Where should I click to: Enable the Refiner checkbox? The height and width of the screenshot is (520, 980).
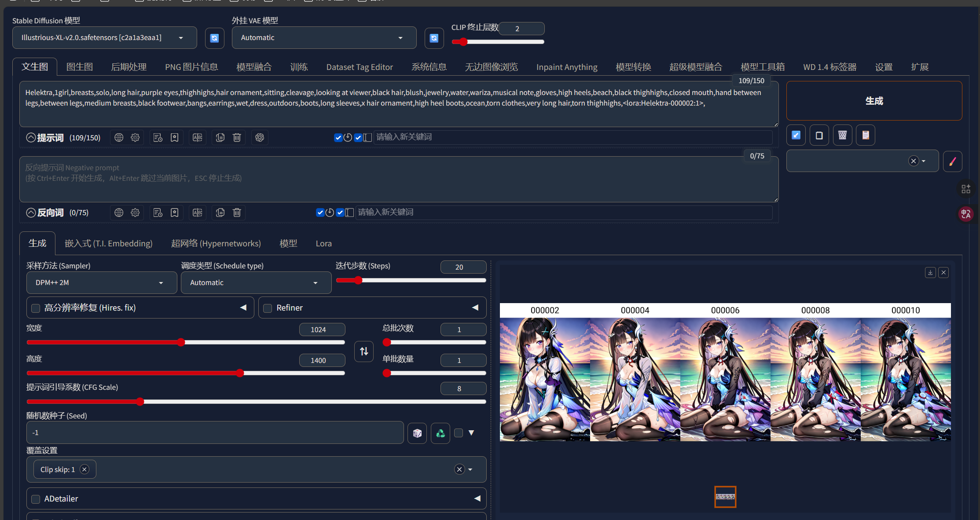click(268, 308)
